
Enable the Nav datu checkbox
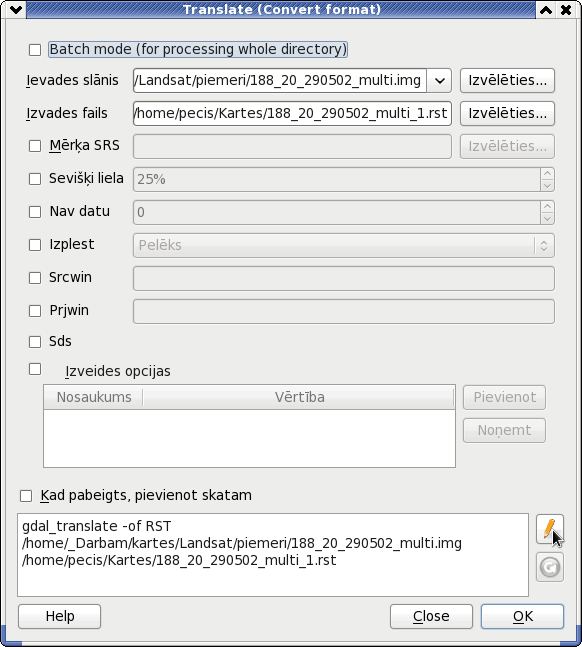tap(35, 212)
